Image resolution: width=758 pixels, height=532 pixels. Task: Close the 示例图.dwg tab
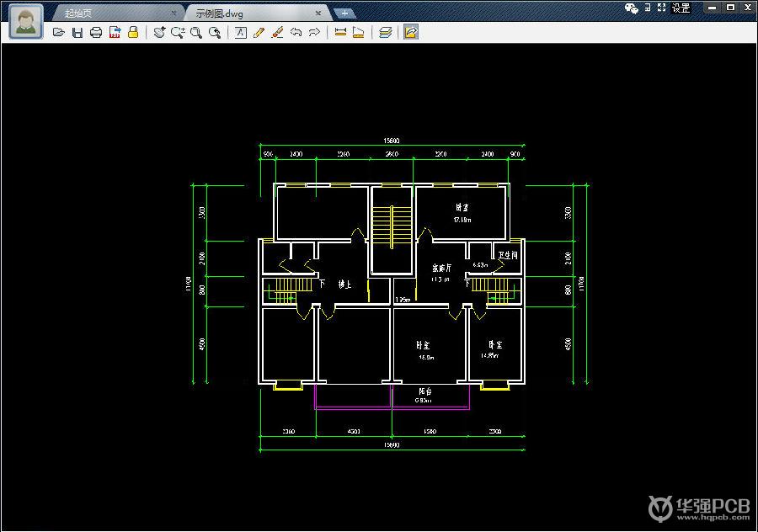point(318,13)
